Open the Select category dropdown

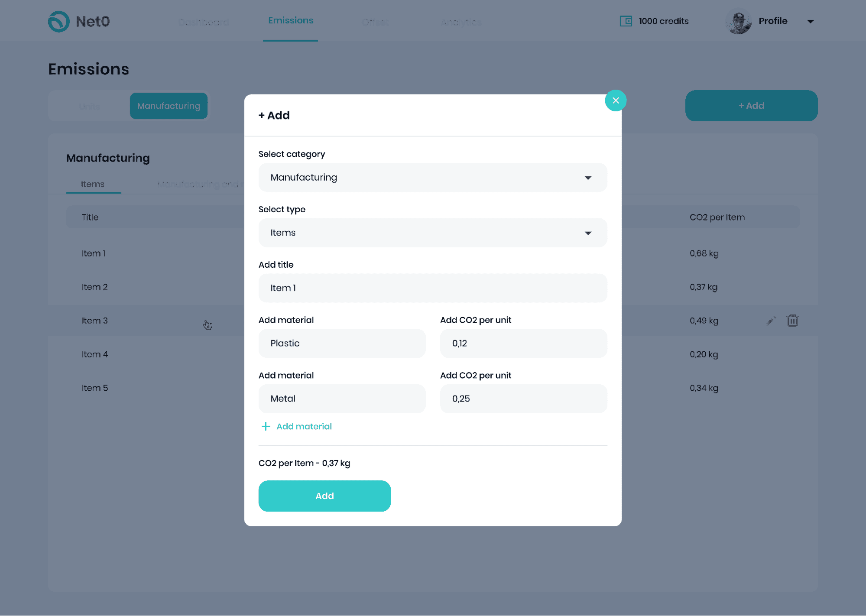tap(432, 177)
